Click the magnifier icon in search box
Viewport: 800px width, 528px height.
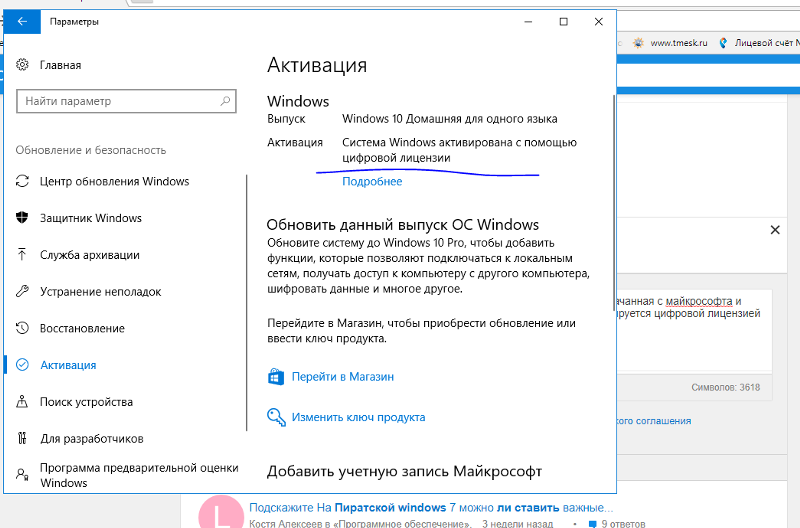pyautogui.click(x=225, y=101)
